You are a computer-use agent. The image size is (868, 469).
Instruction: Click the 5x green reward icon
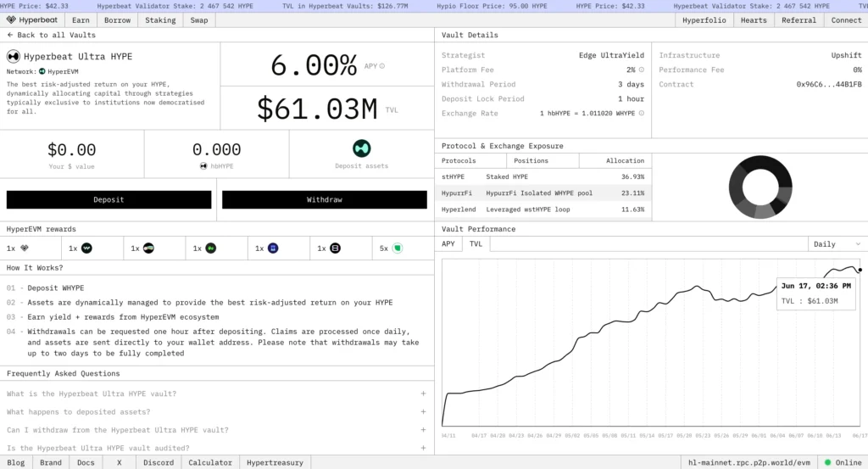(x=396, y=248)
